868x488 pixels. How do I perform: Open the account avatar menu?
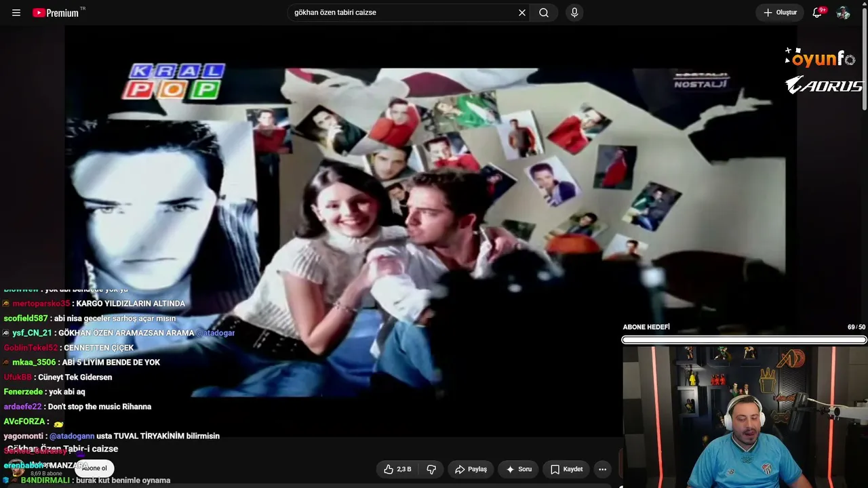tap(843, 13)
